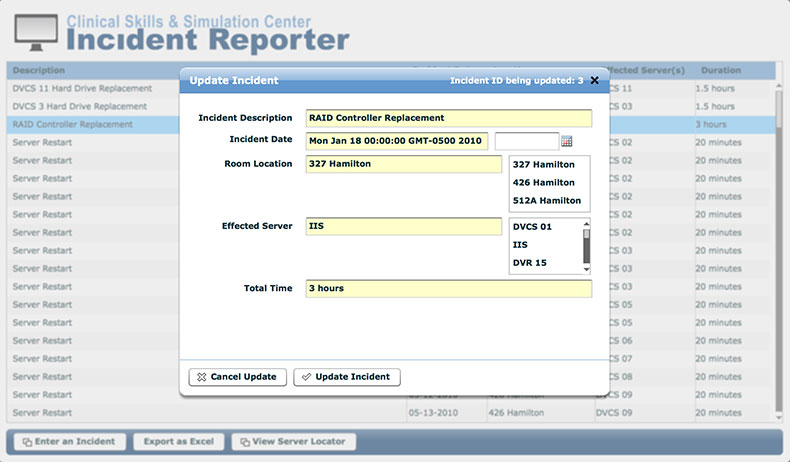Open the View Server Locator button
Viewport: 790px width, 462px height.
(x=294, y=442)
